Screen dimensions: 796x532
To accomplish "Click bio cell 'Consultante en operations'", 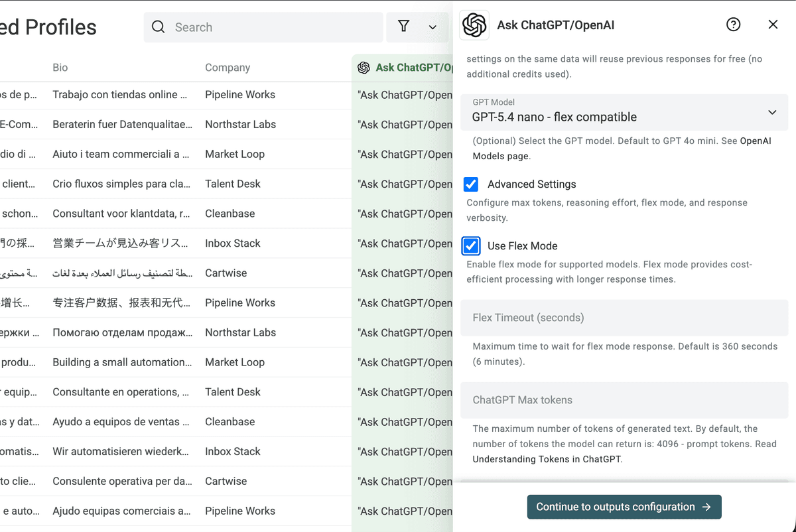I will pos(121,392).
